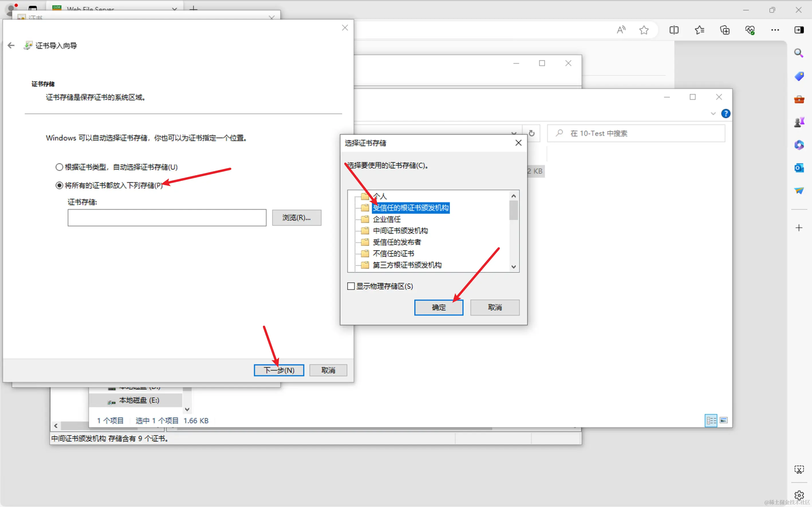Image resolution: width=812 pixels, height=507 pixels.
Task: Click the Read Aloud icon in Edge toolbar
Action: tap(621, 30)
